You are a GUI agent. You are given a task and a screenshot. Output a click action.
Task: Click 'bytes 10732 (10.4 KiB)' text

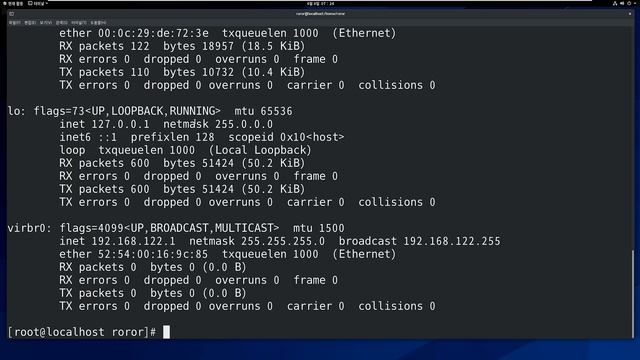(x=234, y=72)
